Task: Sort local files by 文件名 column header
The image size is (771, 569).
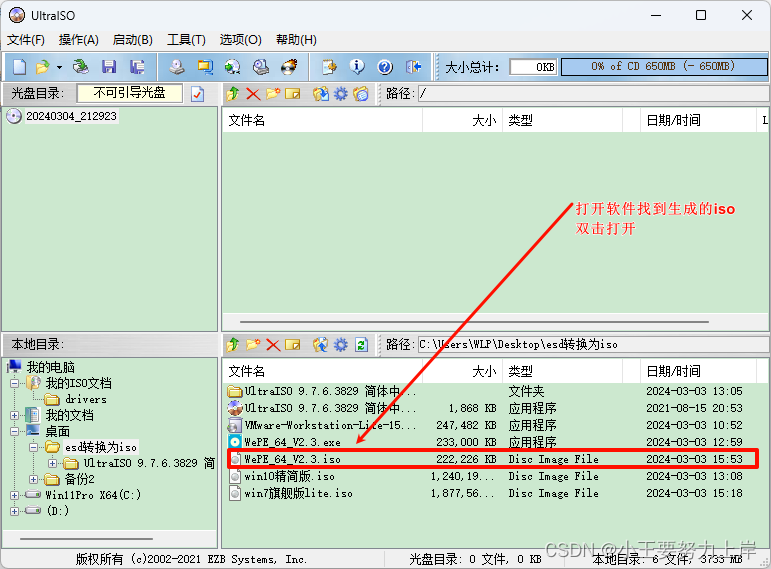Action: click(x=323, y=371)
